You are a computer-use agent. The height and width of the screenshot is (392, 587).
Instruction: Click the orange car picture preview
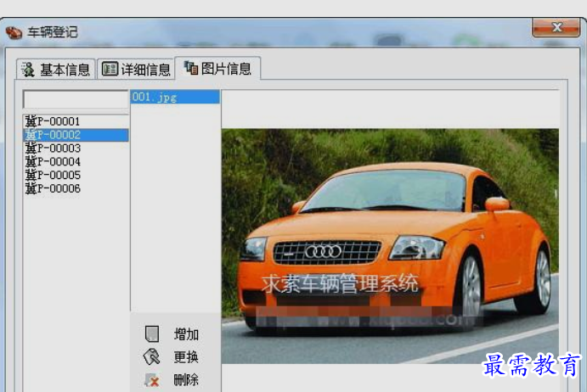[x=390, y=246]
